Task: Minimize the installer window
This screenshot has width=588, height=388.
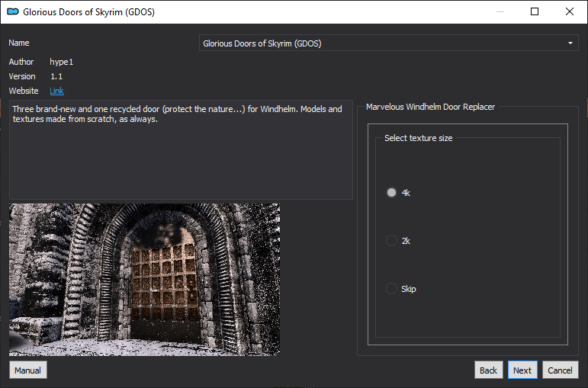Action: tap(500, 11)
